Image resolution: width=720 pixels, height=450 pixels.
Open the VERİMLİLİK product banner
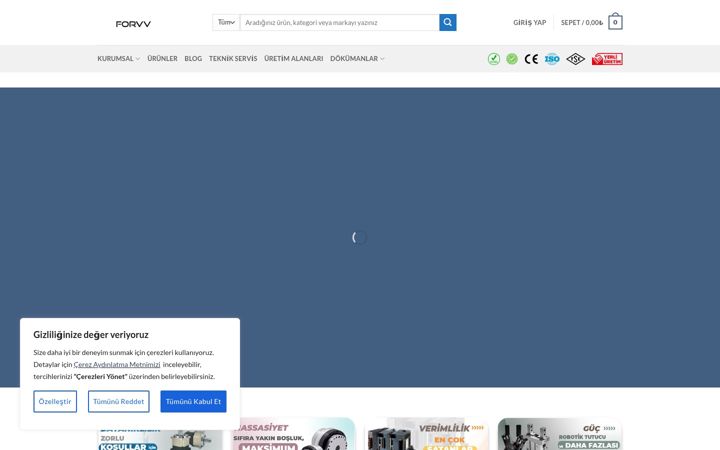[427, 434]
